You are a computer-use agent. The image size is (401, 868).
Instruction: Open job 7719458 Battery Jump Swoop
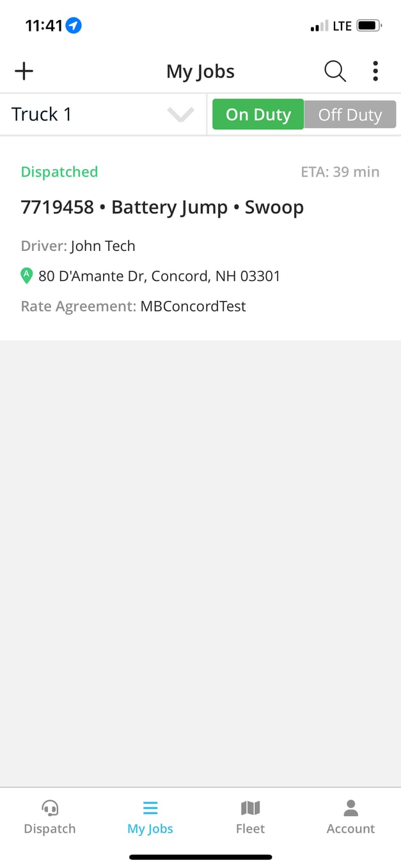(162, 206)
